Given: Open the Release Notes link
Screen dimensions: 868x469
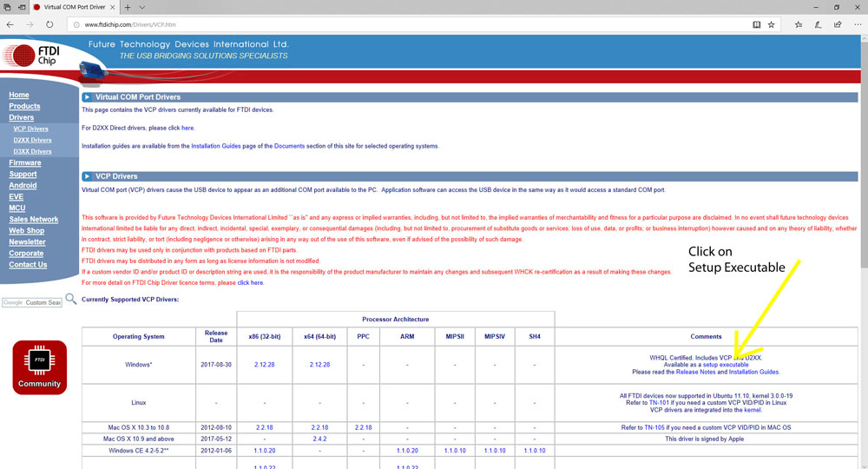Looking at the screenshot, I should (696, 372).
